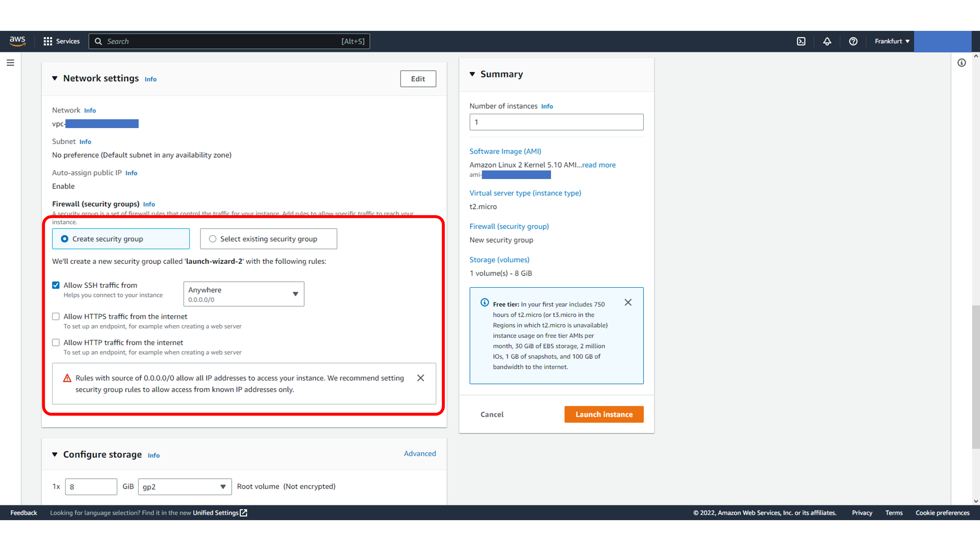Click the scrollbar down arrow
Viewport: 980px width, 551px height.
pyautogui.click(x=976, y=501)
